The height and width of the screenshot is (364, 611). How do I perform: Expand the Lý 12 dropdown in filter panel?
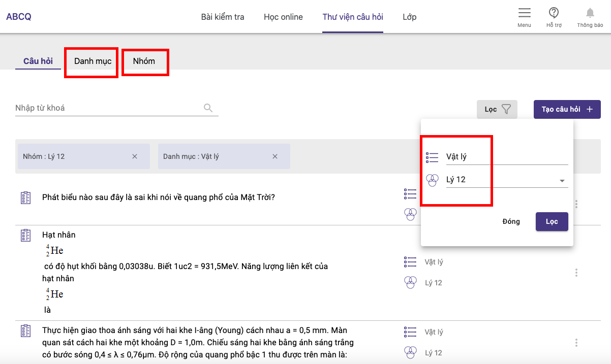point(562,180)
